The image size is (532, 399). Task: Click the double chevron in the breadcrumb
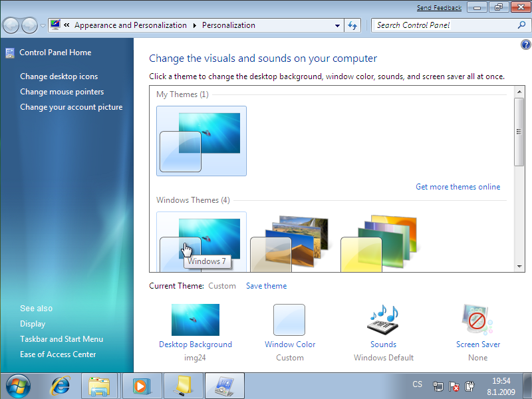67,25
